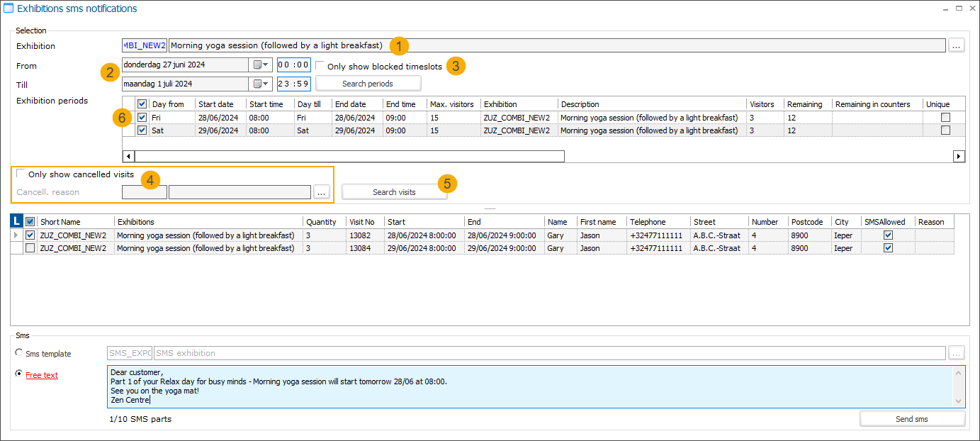Toggle the select-all checkbox in Exhibition periods
The height and width of the screenshot is (441, 980).
tap(141, 104)
